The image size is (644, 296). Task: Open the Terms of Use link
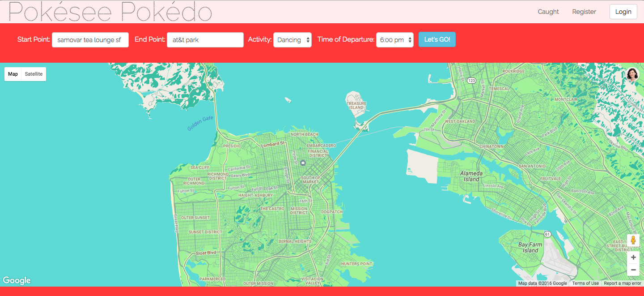coord(585,283)
